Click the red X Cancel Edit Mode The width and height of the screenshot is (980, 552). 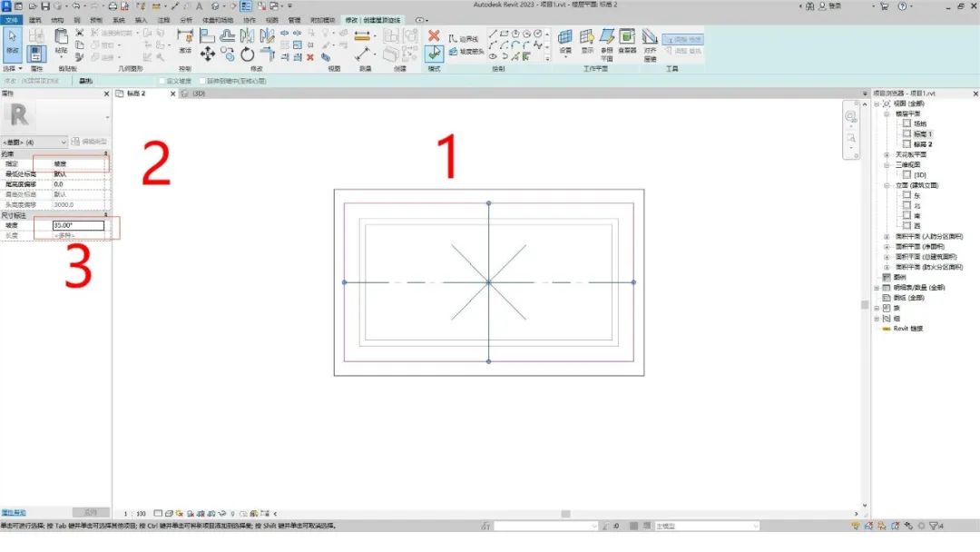point(434,36)
